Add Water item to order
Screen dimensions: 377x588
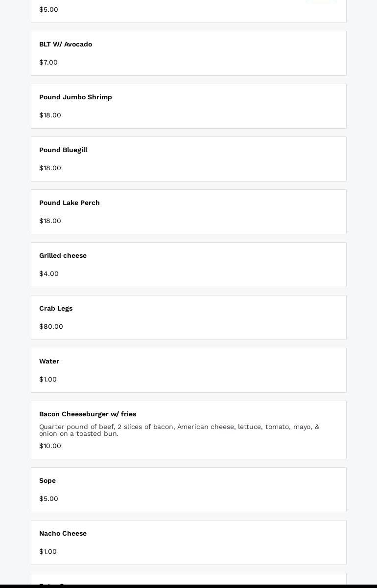(x=188, y=370)
